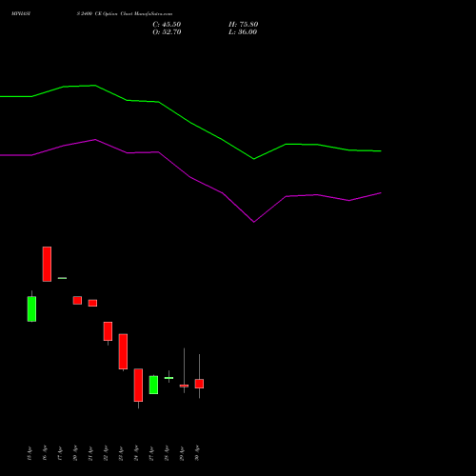Click the green doji candle for 28 Apr
Image resolution: width=476 pixels, height=476 pixels.
[169, 378]
